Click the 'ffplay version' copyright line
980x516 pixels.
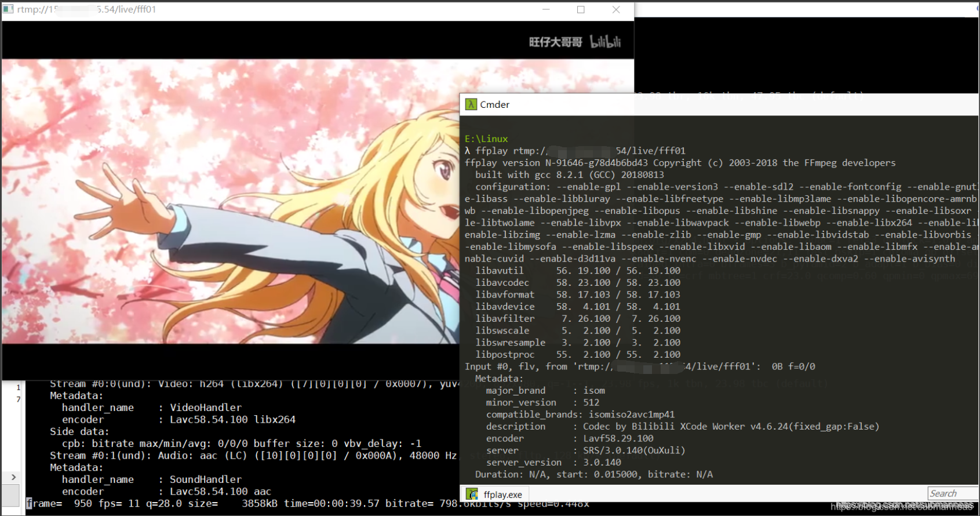pos(680,163)
